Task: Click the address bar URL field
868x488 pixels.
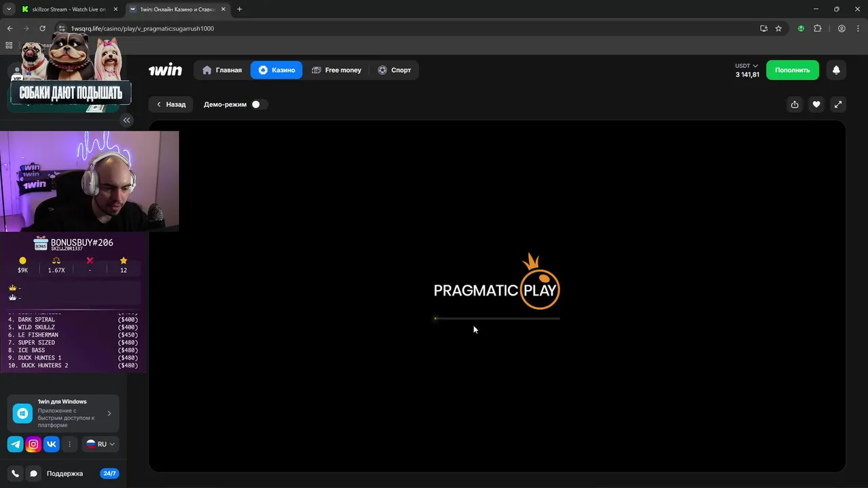Action: tap(407, 28)
